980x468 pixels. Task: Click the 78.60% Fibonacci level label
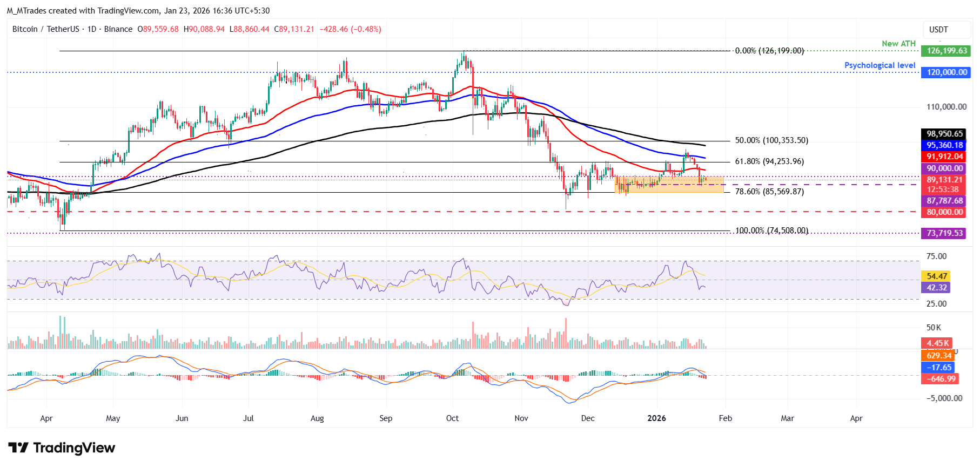[x=769, y=192]
